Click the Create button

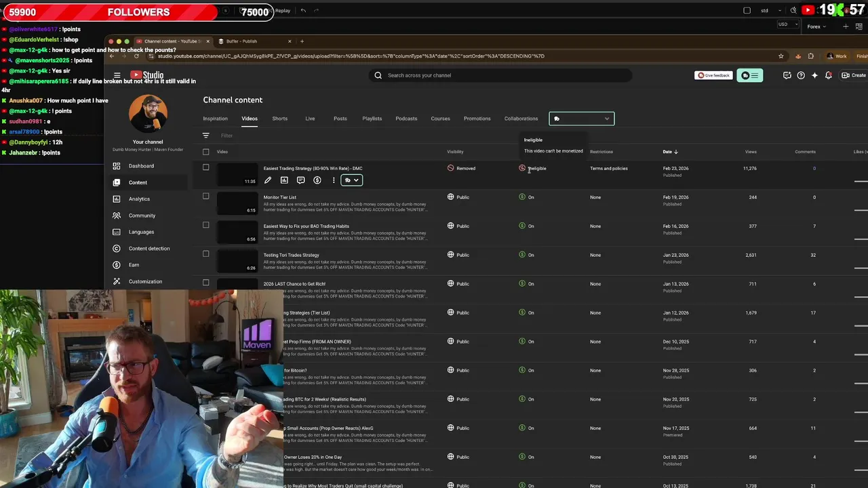[x=854, y=75]
